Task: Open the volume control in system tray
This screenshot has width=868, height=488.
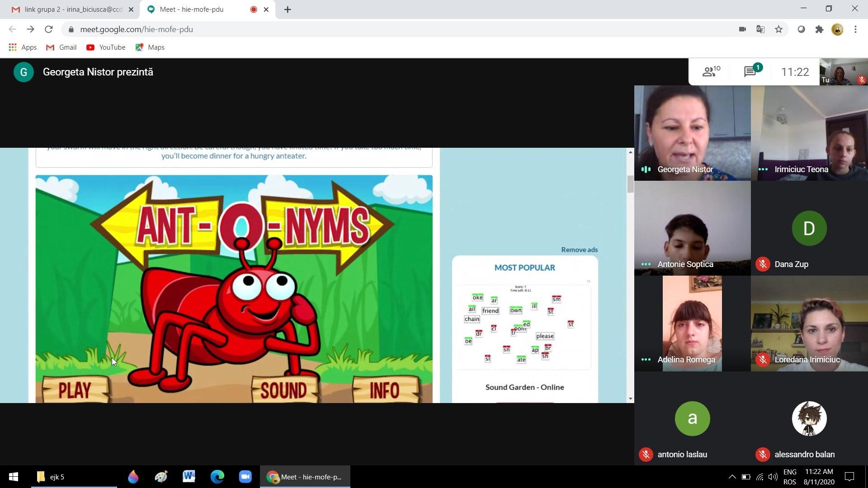Action: [x=773, y=477]
